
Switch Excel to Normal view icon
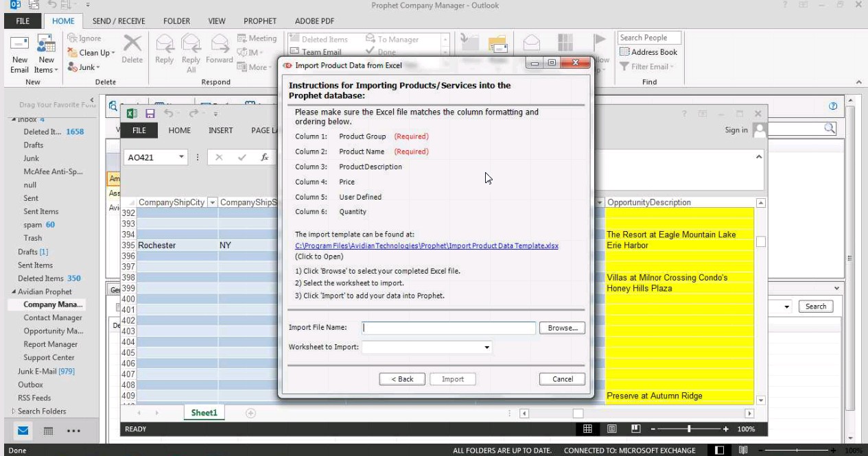(587, 429)
